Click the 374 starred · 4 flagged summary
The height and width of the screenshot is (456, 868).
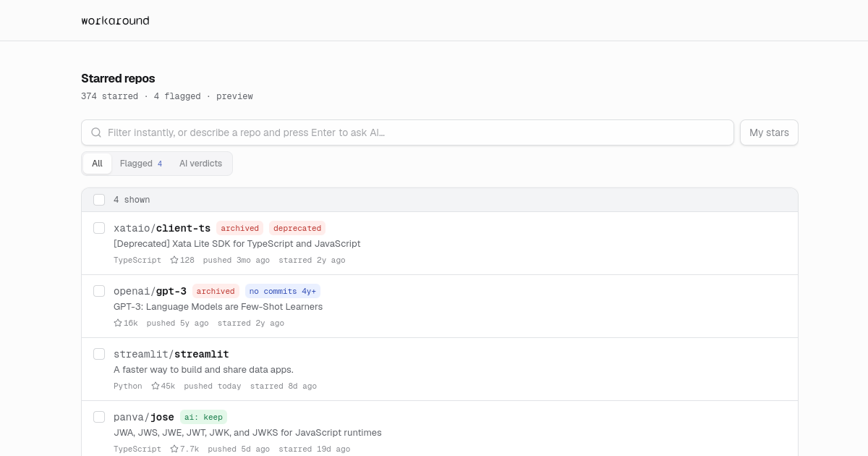click(x=167, y=96)
